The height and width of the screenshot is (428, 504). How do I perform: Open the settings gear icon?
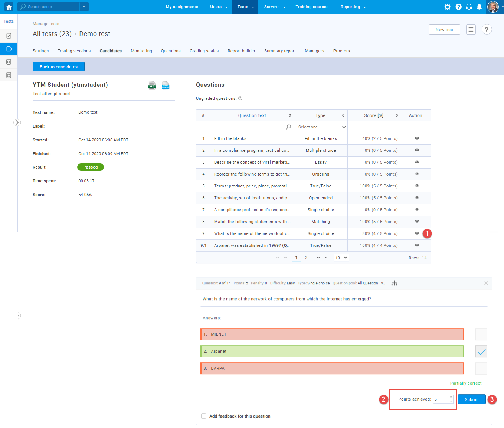click(x=448, y=7)
